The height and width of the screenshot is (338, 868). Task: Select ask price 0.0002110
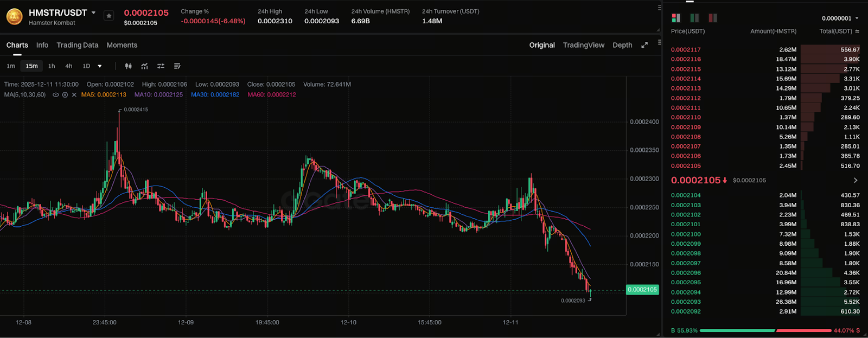tap(686, 117)
